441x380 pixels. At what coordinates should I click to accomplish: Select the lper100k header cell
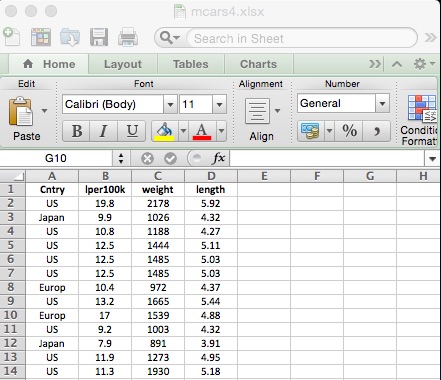pyautogui.click(x=105, y=189)
